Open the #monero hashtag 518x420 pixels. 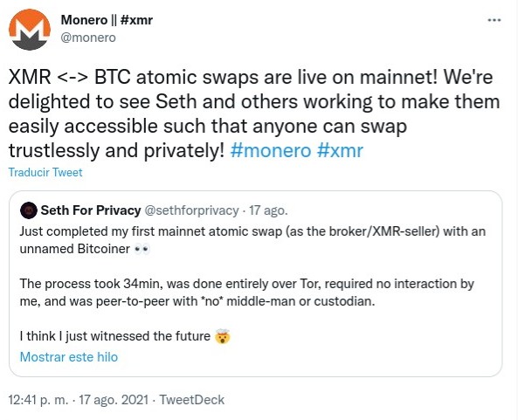click(271, 150)
